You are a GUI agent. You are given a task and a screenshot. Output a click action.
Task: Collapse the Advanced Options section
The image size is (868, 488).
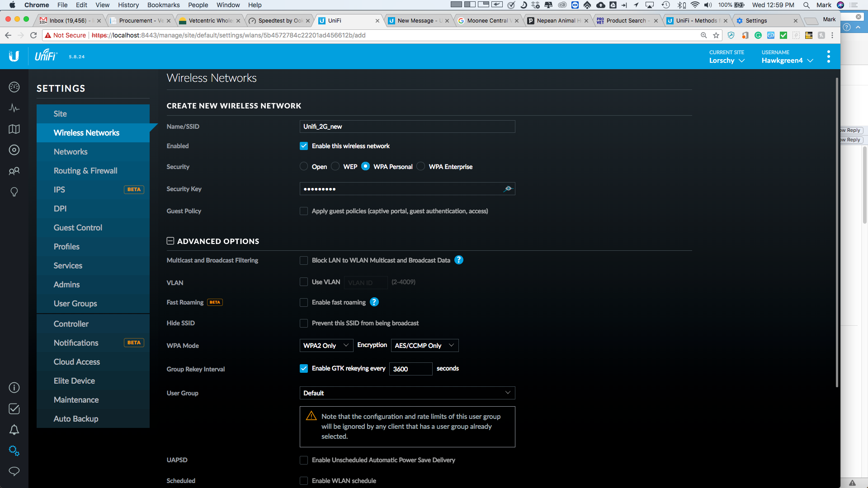pyautogui.click(x=170, y=241)
